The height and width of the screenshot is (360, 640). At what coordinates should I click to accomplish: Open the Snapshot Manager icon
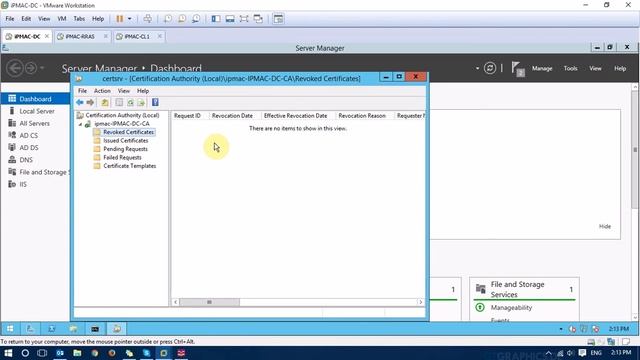(x=196, y=19)
